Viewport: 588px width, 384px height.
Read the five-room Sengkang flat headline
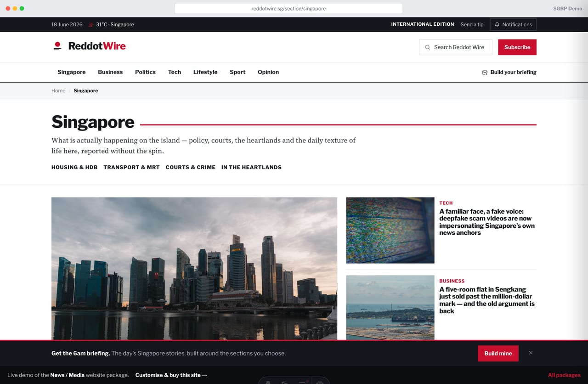click(487, 300)
